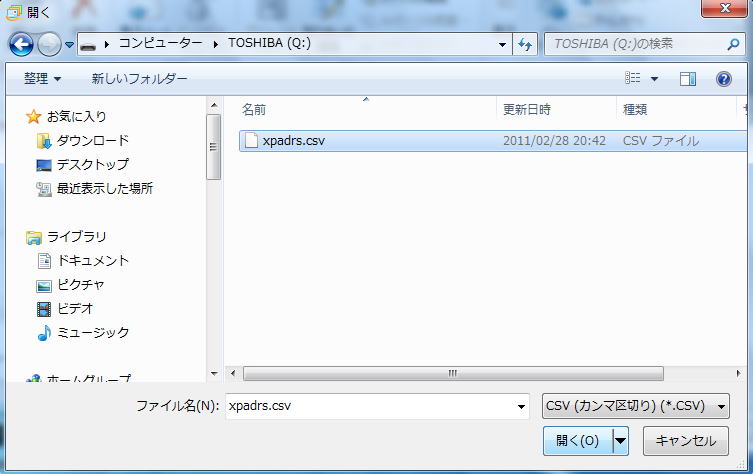Click the ドキュメント page icon
Screen dimensions: 753x474
tap(44, 261)
